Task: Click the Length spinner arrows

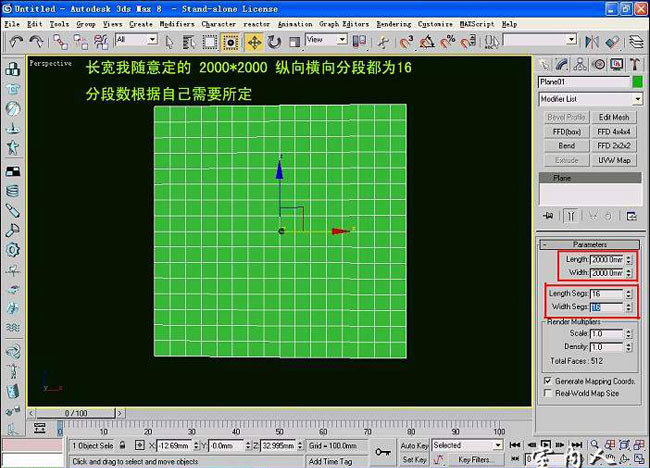Action: tap(629, 259)
